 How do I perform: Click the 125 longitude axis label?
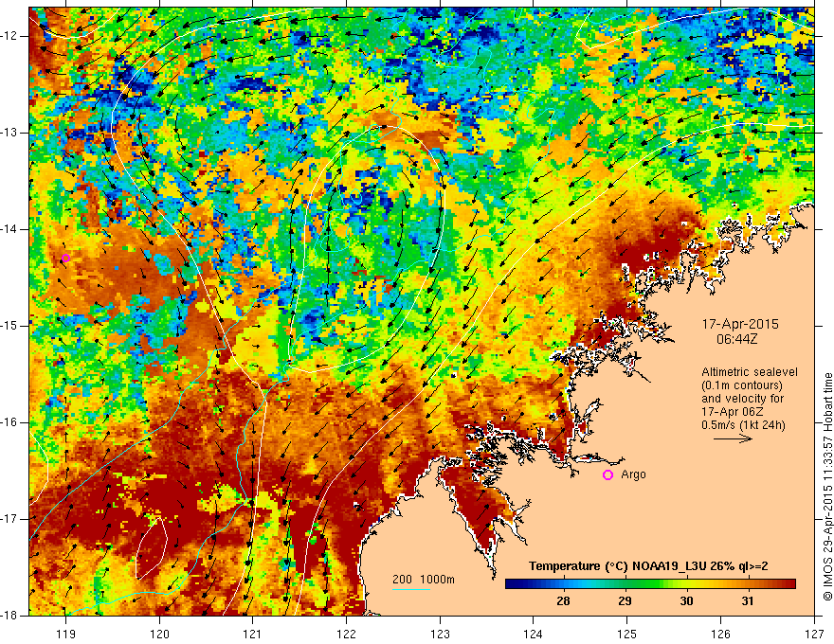pos(627,634)
